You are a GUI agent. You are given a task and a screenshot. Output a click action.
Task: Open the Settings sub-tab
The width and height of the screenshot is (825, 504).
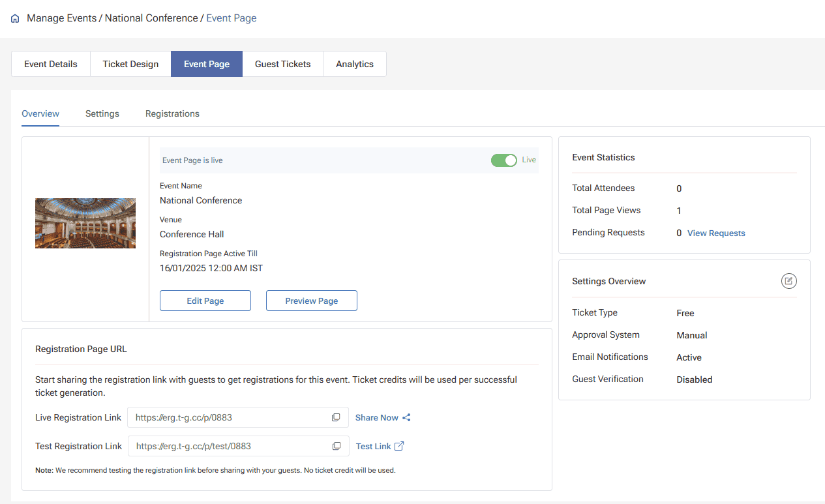tap(102, 113)
